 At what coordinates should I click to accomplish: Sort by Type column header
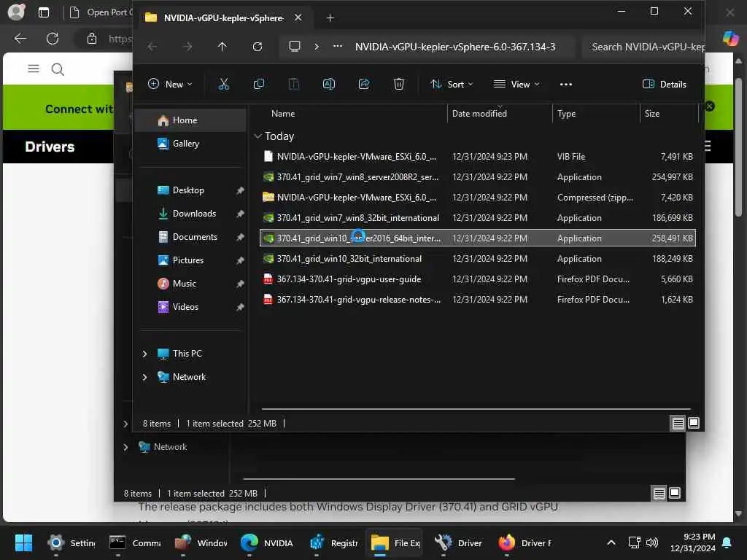coord(566,113)
